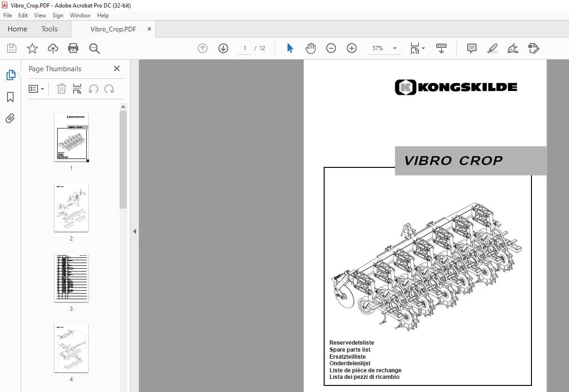
Task: Open the File menu
Action: pos(8,15)
